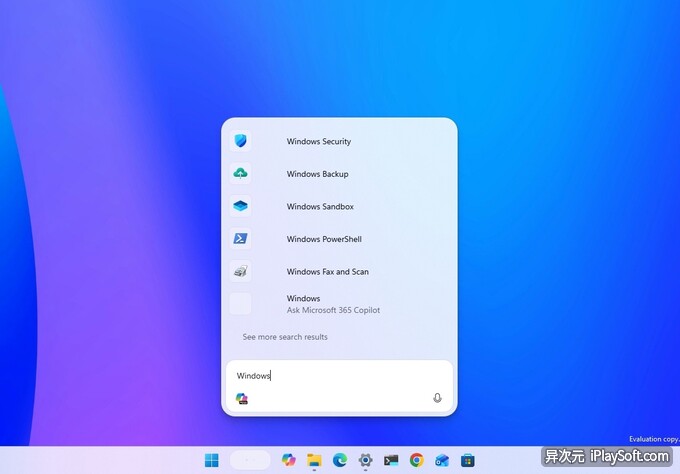The image size is (680, 474).
Task: Click the Windows Fax and Scan icon
Action: click(240, 271)
